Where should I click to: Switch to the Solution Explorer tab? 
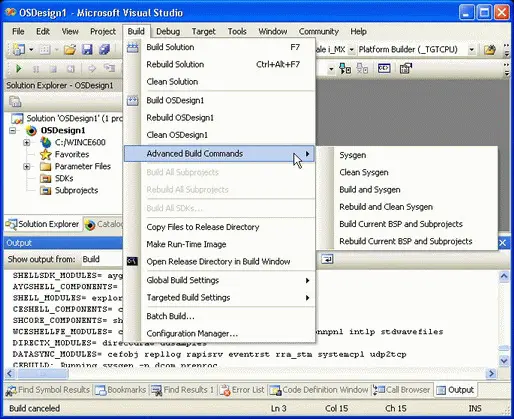[x=43, y=224]
